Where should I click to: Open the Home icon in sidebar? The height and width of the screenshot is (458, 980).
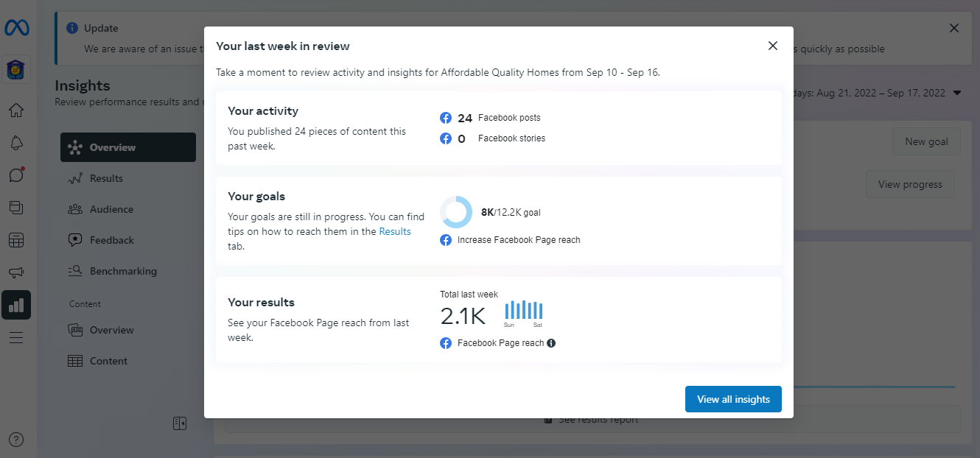pyautogui.click(x=15, y=110)
